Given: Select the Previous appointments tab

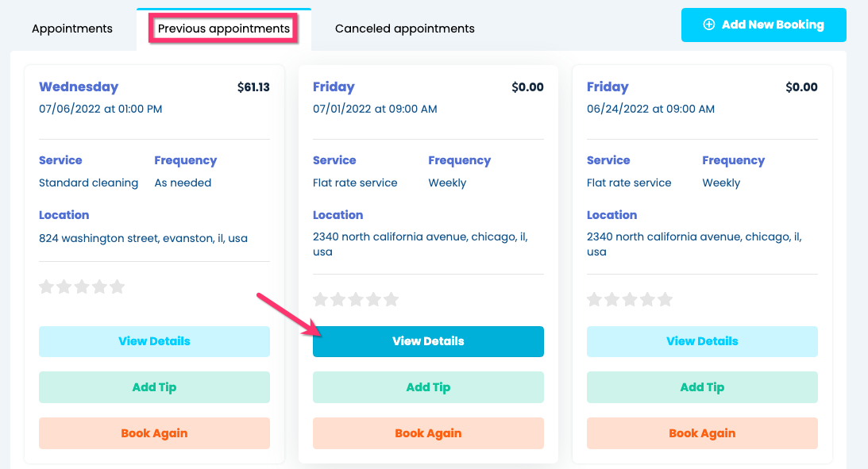Looking at the screenshot, I should point(223,29).
